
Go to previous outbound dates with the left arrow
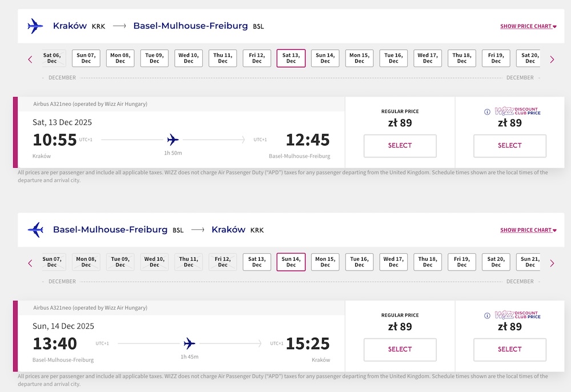(x=30, y=59)
